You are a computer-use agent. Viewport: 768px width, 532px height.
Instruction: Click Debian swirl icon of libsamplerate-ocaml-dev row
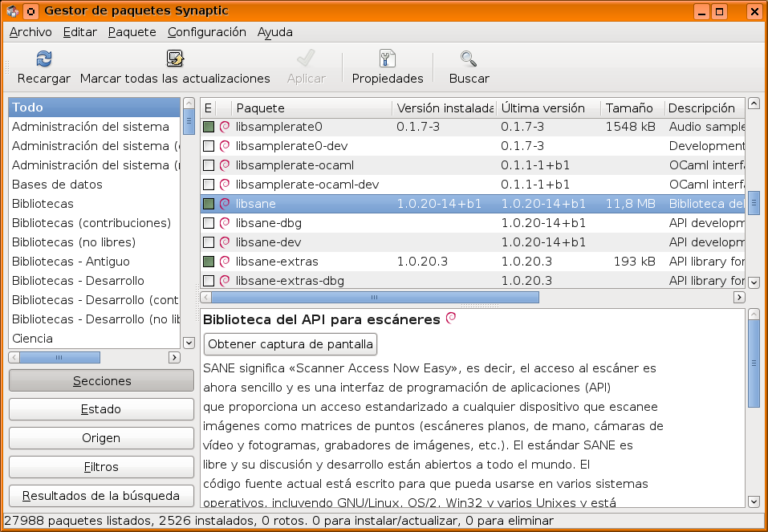pyautogui.click(x=225, y=185)
